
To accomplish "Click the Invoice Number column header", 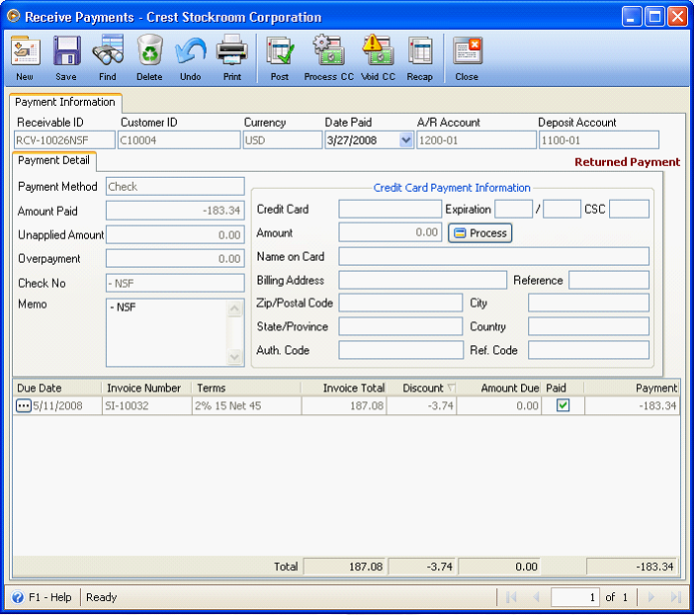I will [x=147, y=388].
